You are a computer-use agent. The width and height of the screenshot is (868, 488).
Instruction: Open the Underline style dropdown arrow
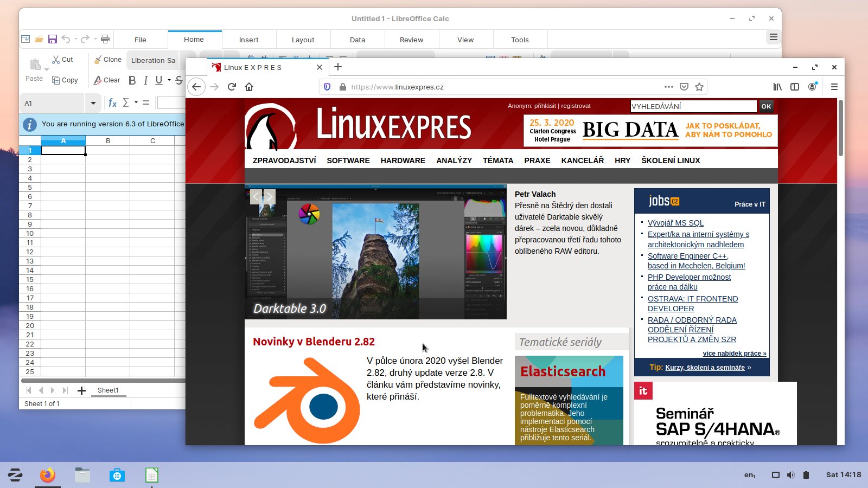[x=169, y=80]
